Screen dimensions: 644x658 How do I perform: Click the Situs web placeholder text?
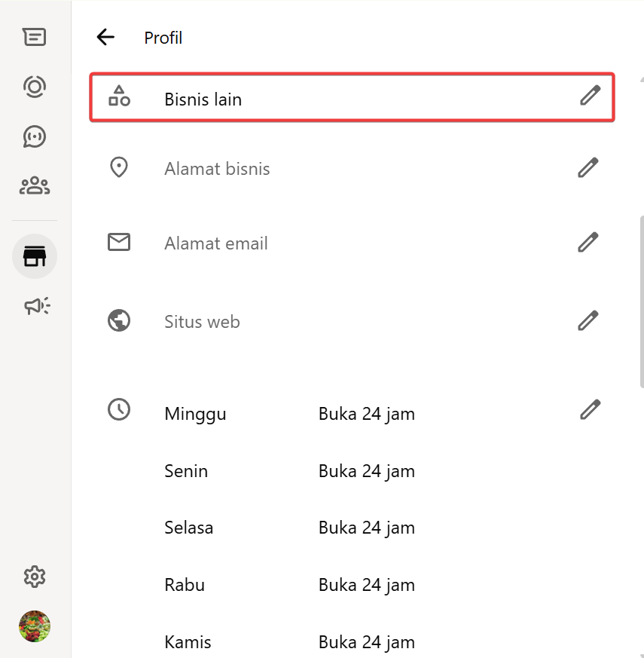202,322
